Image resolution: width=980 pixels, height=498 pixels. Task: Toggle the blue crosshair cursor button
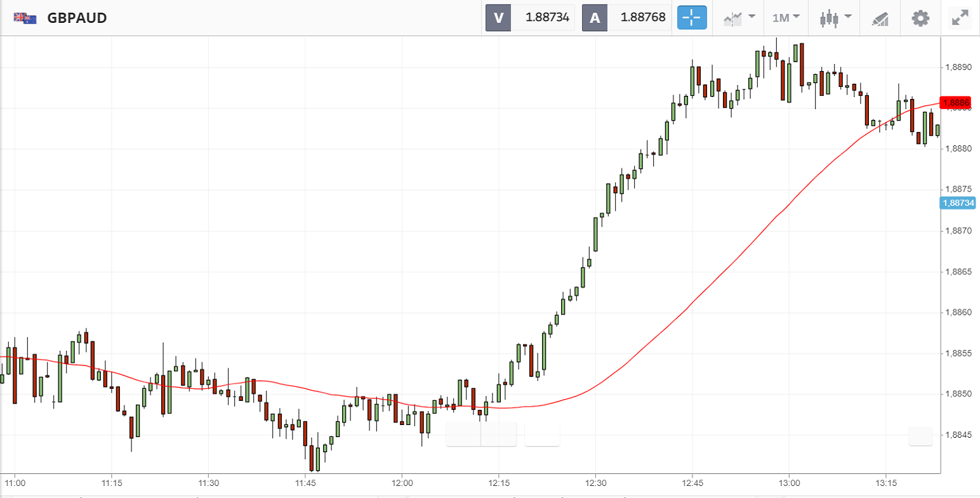coord(692,18)
